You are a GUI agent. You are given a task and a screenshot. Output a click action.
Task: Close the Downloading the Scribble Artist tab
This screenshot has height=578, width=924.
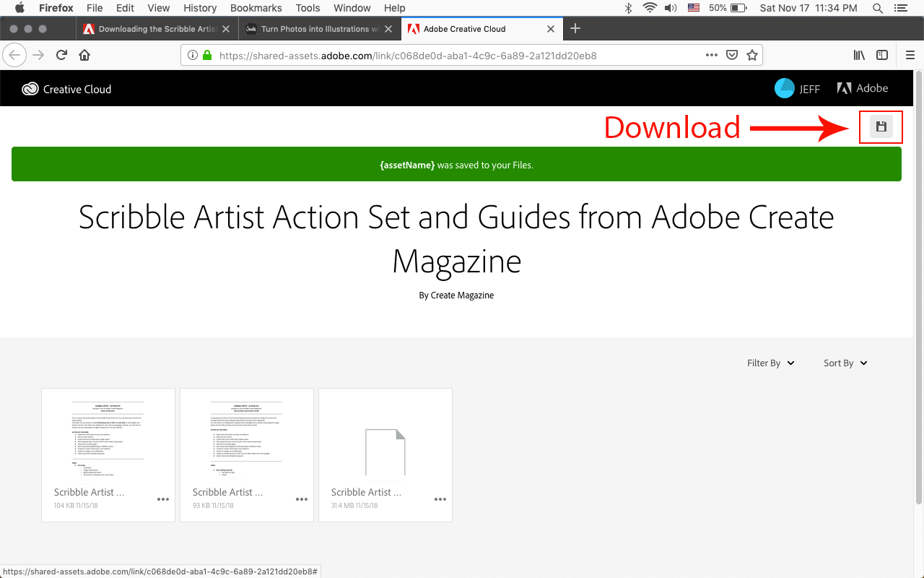click(226, 29)
